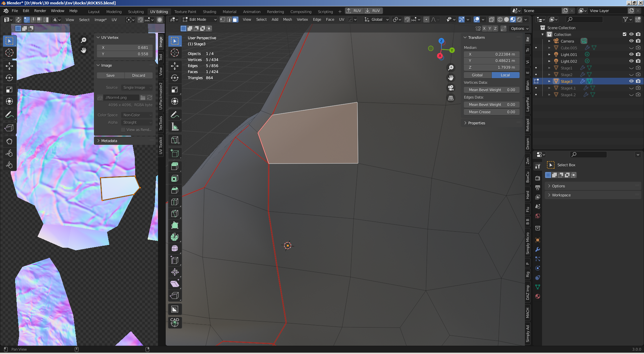Select the Knife tool in 3D viewport toolbar

coord(175,214)
